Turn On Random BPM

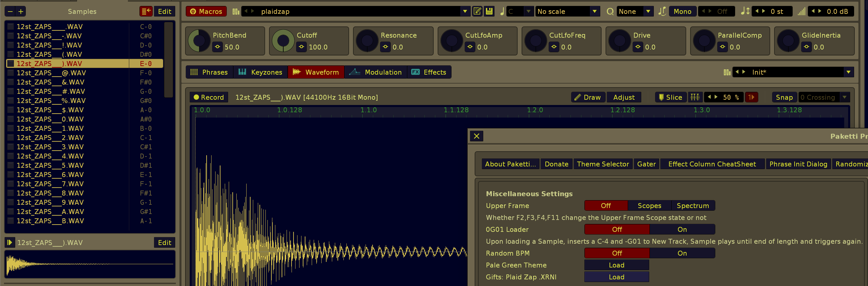682,253
